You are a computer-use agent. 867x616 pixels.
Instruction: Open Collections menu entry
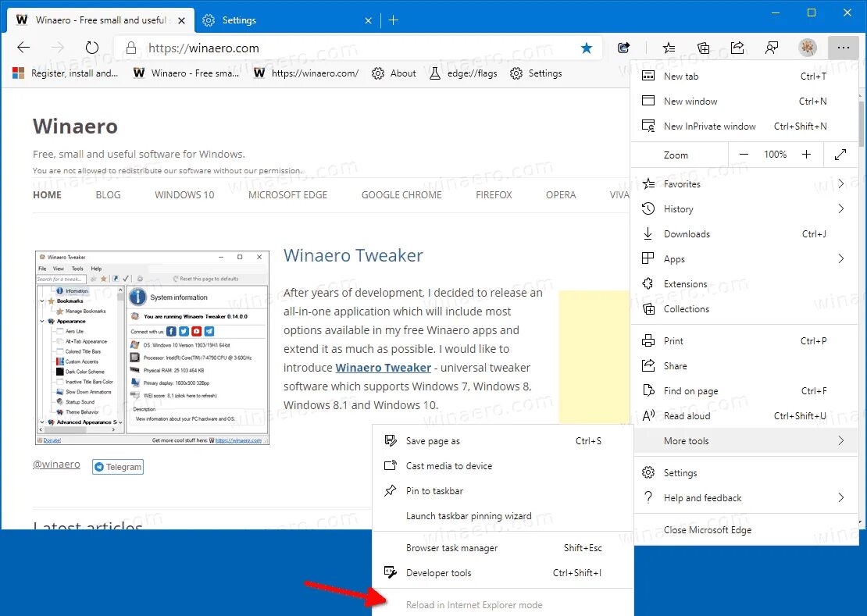coord(744,309)
